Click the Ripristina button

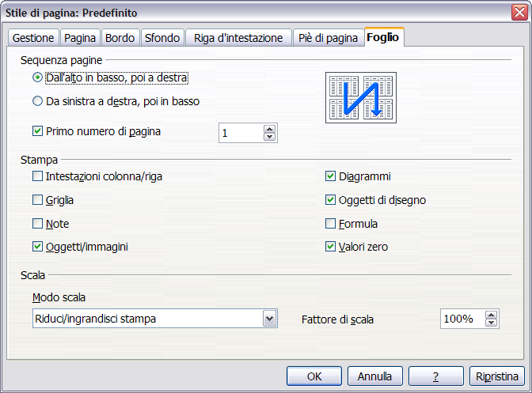pos(497,376)
